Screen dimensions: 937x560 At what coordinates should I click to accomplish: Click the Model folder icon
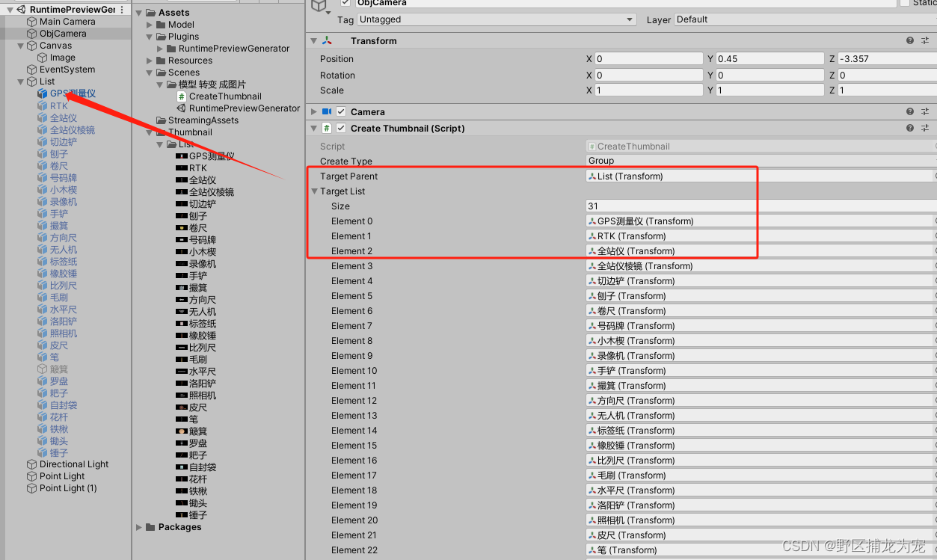click(x=162, y=25)
